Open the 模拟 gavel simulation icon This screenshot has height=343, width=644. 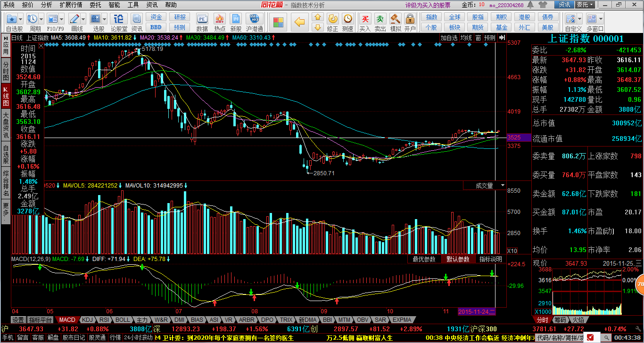tap(395, 19)
